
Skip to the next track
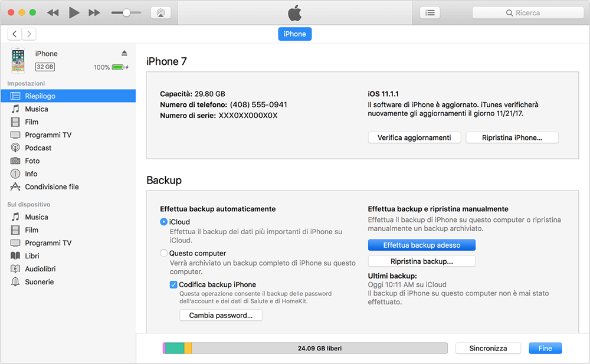point(94,12)
